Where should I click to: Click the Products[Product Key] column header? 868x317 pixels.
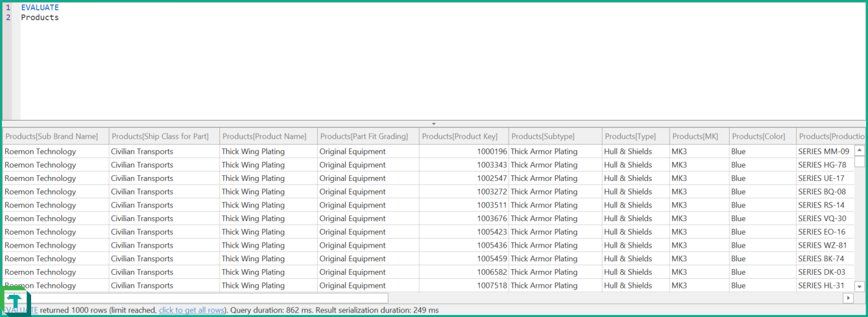(464, 136)
